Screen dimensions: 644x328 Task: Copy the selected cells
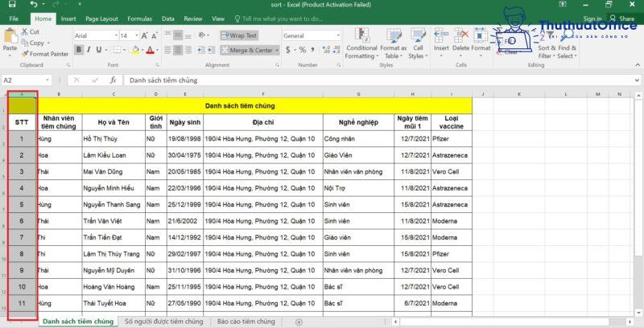tap(33, 43)
